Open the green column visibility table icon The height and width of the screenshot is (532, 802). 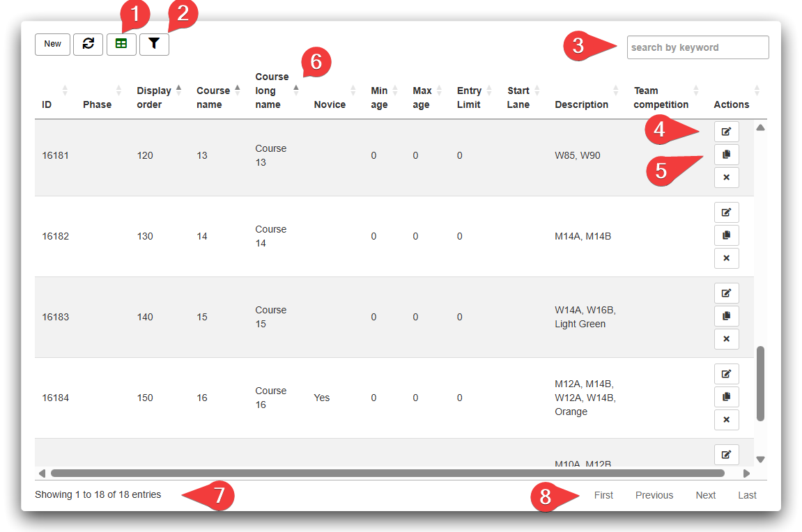(x=121, y=44)
